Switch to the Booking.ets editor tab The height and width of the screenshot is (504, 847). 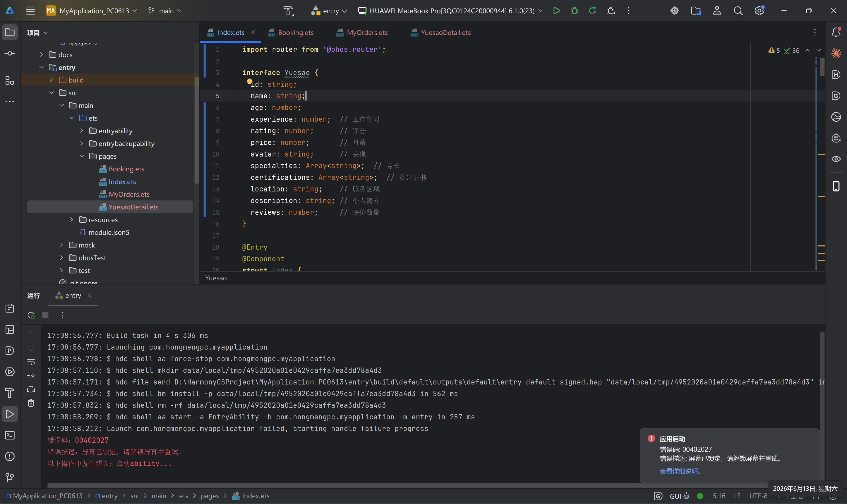(x=291, y=32)
